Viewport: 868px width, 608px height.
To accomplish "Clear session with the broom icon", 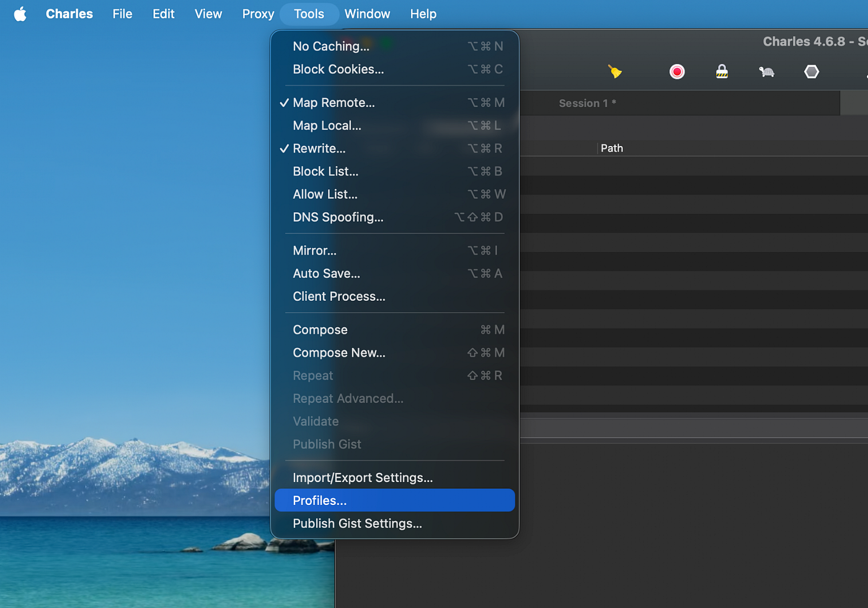I will tap(614, 72).
